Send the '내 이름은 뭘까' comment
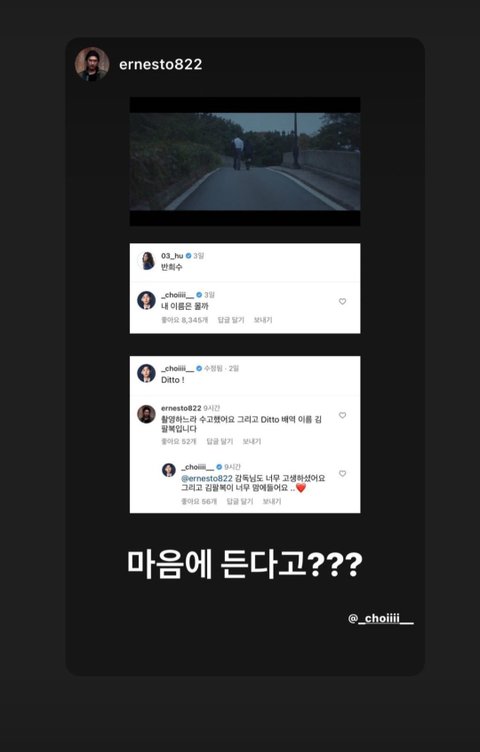 click(x=263, y=320)
